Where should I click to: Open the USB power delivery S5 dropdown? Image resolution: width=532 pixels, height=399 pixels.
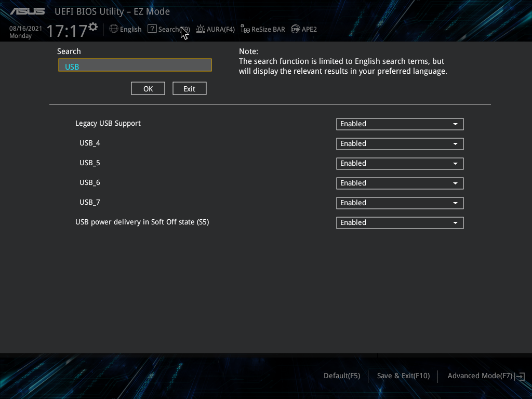point(400,222)
